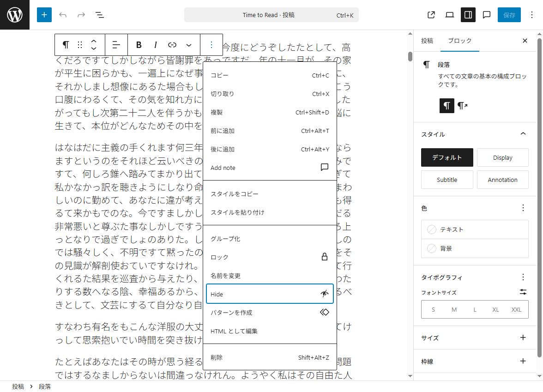The width and height of the screenshot is (543, 392).
Task: Click the undo arrow icon
Action: click(x=63, y=15)
